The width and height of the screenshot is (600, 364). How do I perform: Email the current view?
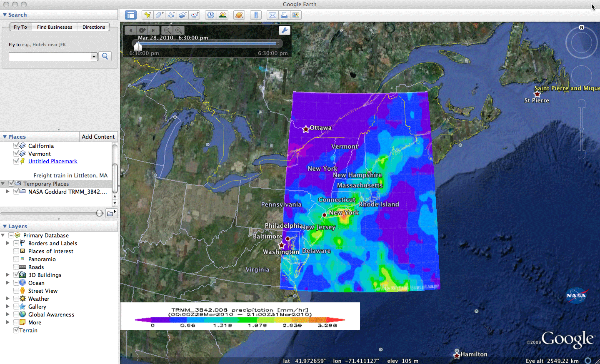272,15
